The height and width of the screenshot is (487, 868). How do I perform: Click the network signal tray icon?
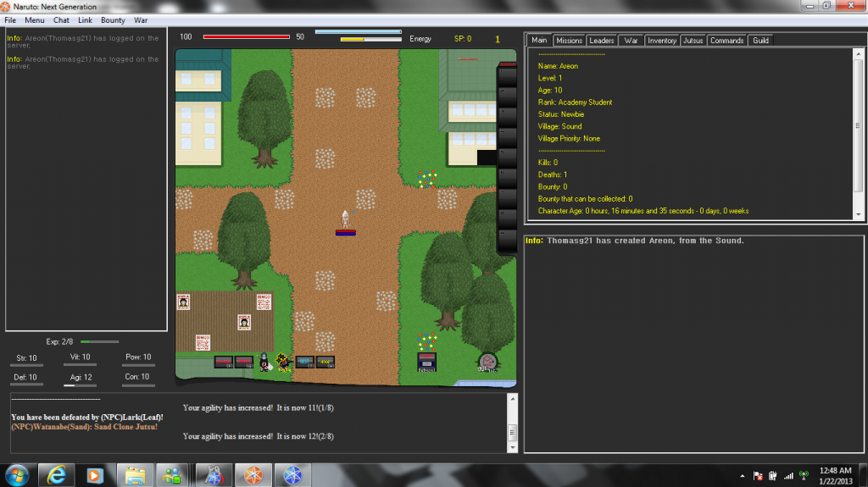[x=788, y=475]
